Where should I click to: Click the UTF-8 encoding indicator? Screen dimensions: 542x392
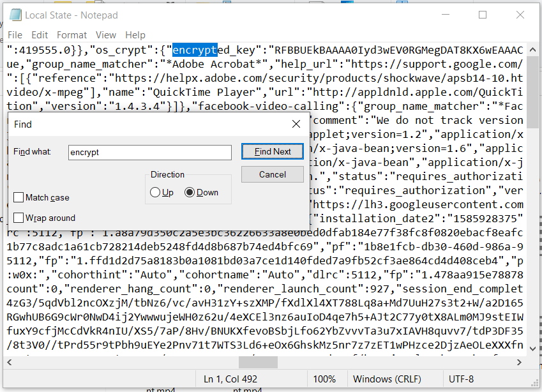(x=461, y=379)
